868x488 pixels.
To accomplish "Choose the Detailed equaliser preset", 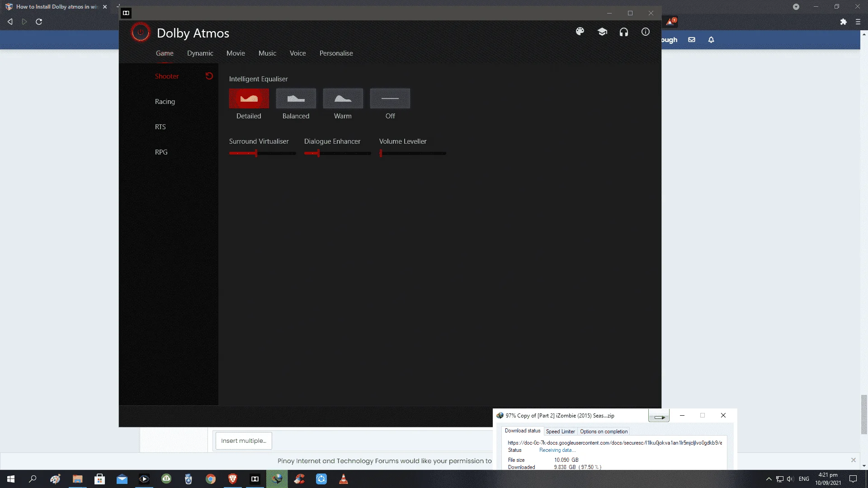I will tap(249, 99).
